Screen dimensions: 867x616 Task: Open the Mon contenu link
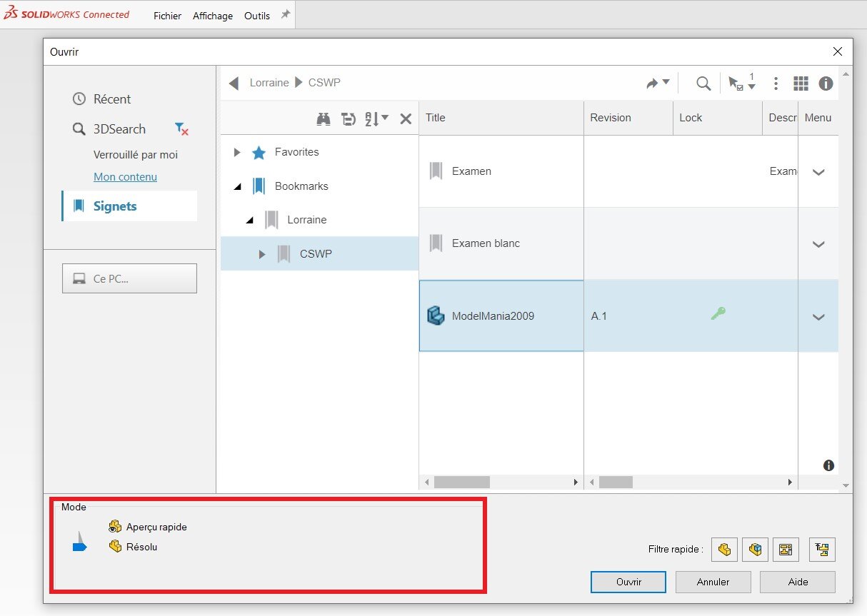click(125, 177)
